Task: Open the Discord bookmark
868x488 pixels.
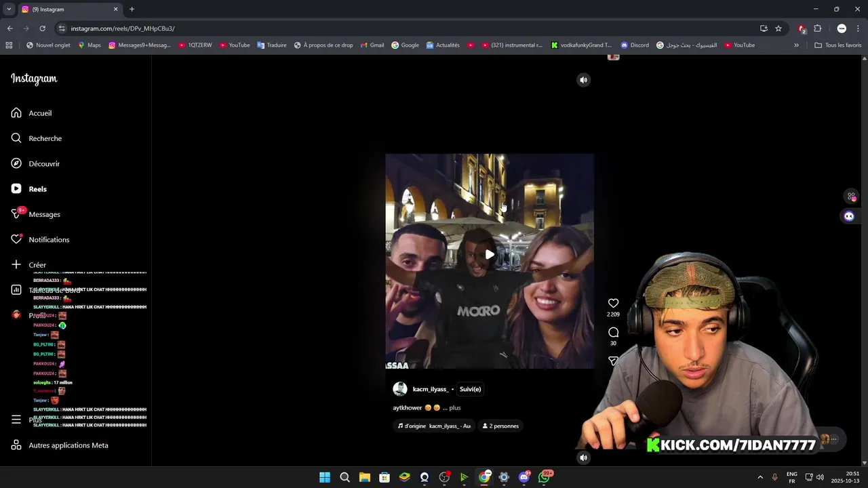Action: click(635, 45)
